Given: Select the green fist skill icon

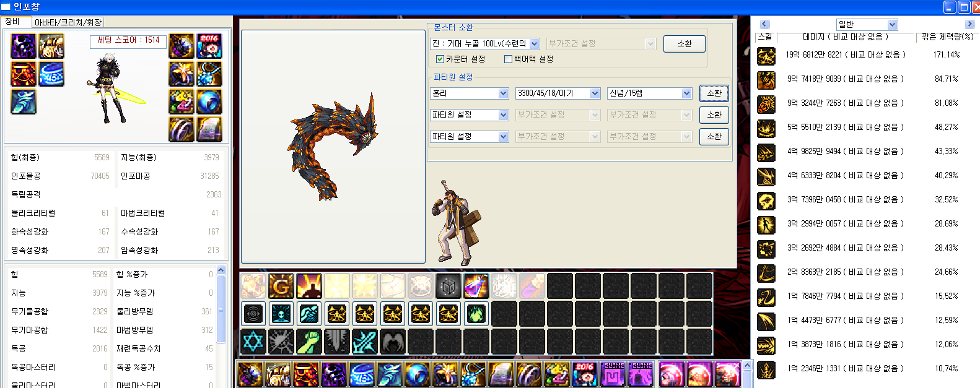Looking at the screenshot, I should pos(309,342).
